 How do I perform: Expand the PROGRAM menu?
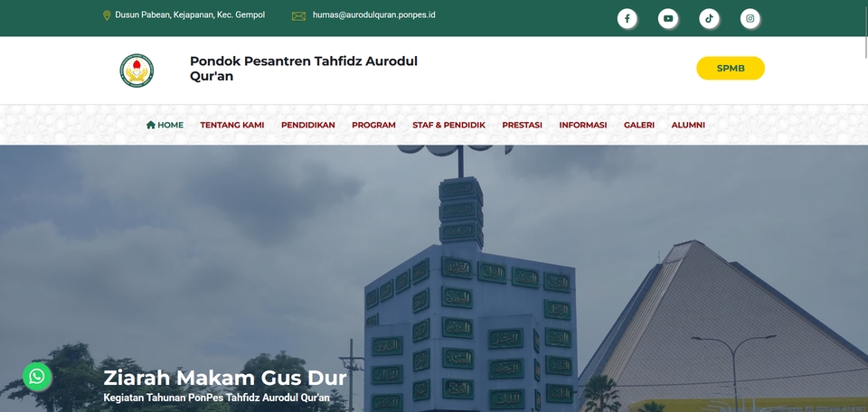pos(373,126)
